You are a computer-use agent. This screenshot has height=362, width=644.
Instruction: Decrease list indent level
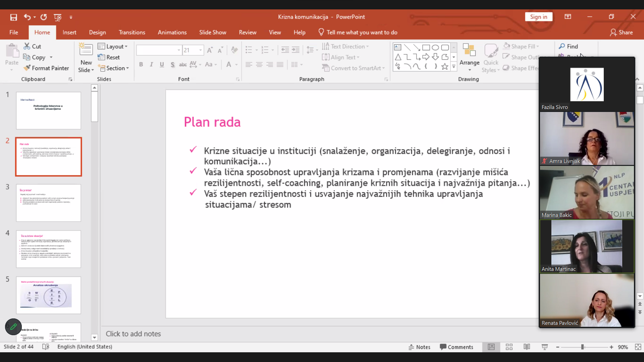[x=285, y=50]
